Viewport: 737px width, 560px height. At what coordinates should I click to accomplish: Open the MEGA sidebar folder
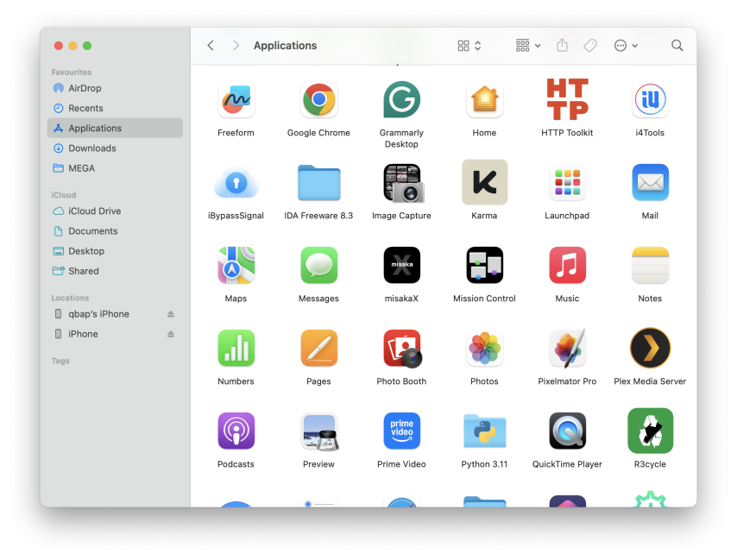115,168
